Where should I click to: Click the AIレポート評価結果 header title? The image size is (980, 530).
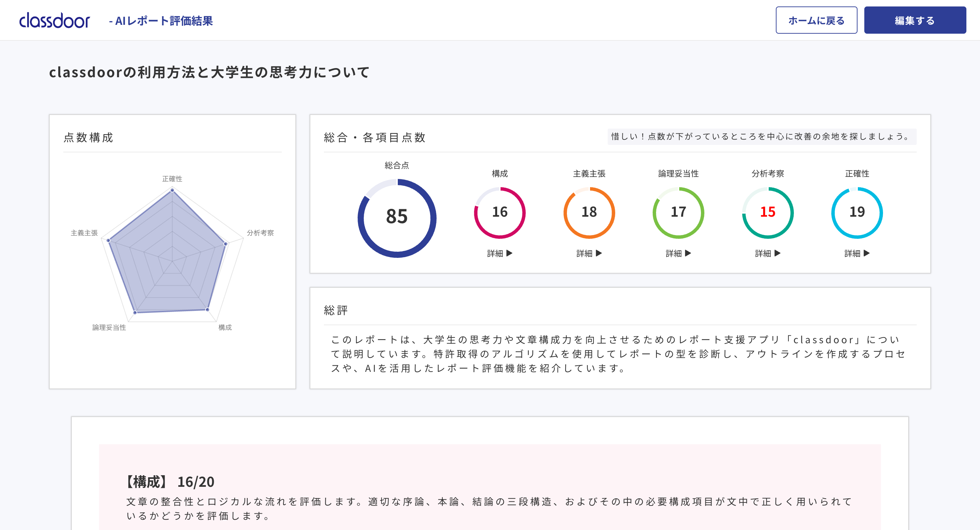coord(161,21)
